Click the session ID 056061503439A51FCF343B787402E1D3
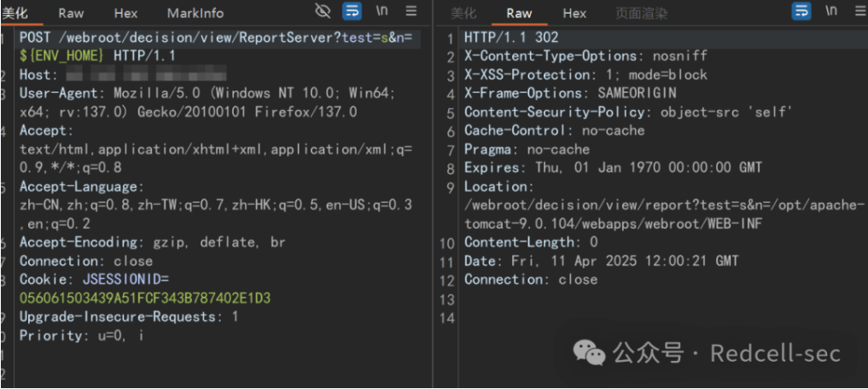This screenshot has width=868, height=389. pyautogui.click(x=145, y=299)
